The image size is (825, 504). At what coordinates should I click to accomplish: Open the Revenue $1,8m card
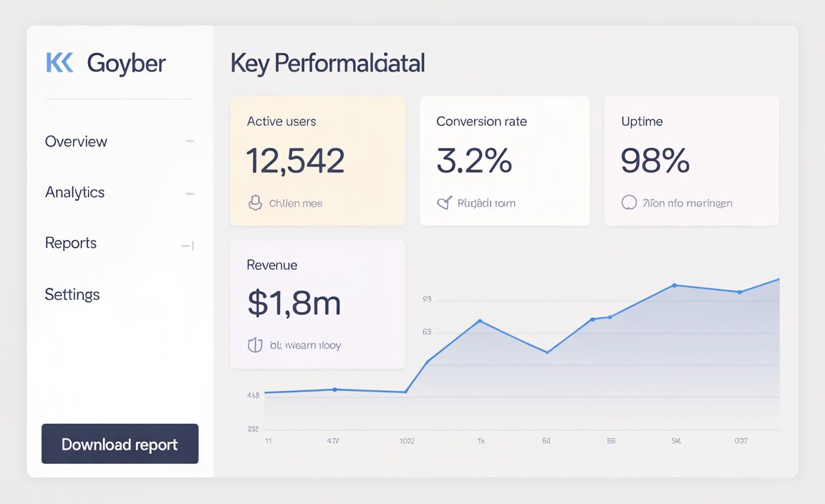click(x=317, y=304)
